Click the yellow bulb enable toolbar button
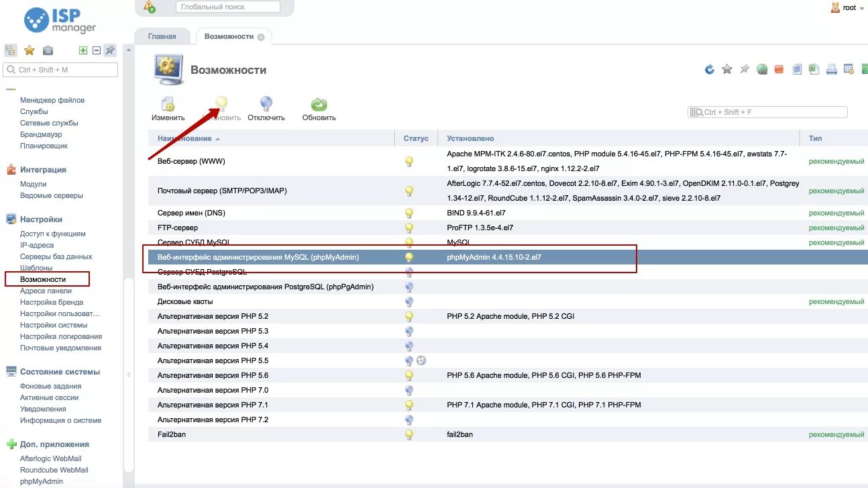Image resolution: width=868 pixels, height=488 pixels. click(221, 109)
